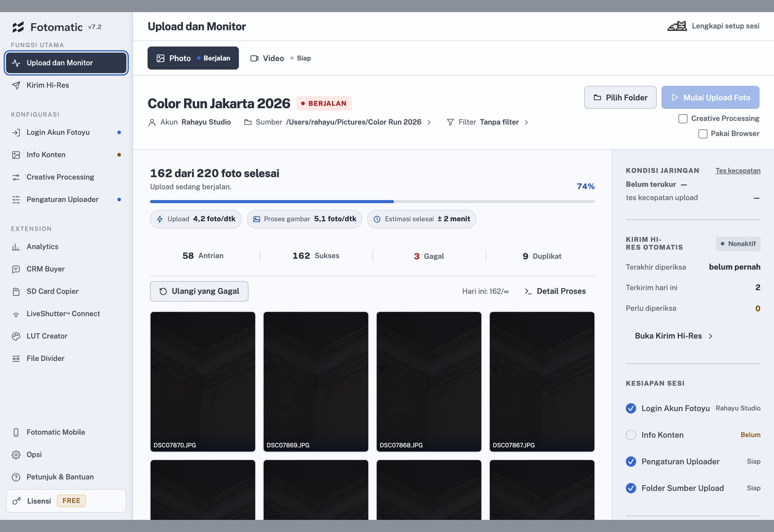The height and width of the screenshot is (532, 774).
Task: Click the LiveShutter Connect wifi icon
Action: tap(16, 314)
